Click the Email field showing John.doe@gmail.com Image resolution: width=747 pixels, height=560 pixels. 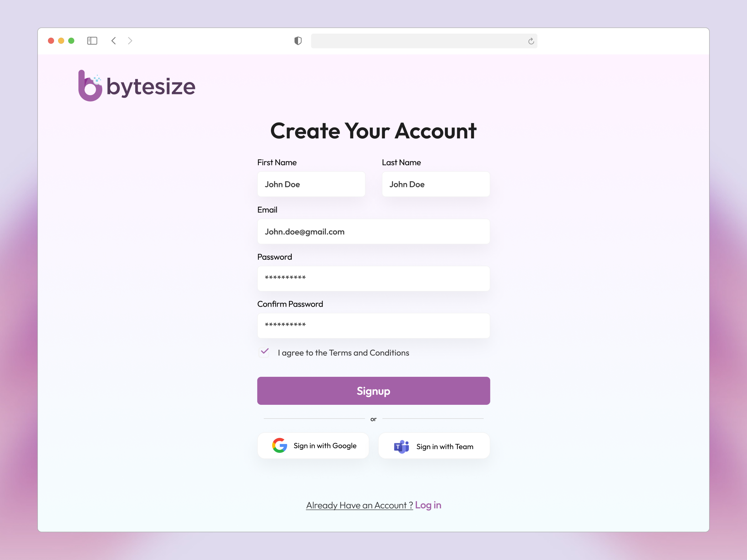[x=373, y=231]
